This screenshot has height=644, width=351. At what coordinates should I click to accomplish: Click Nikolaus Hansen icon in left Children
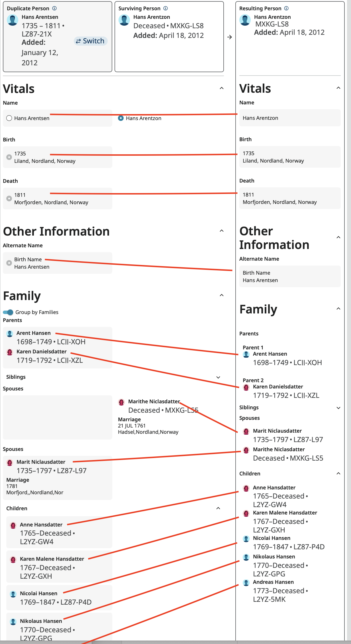[x=13, y=621]
